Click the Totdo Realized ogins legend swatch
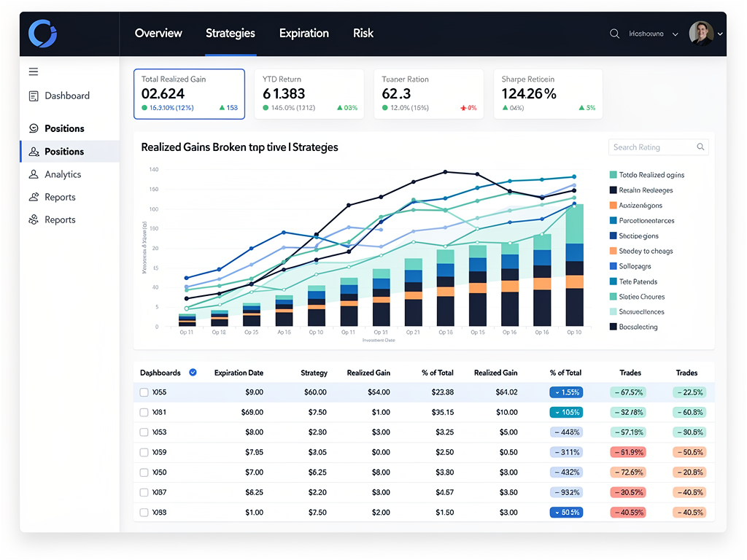 click(x=613, y=175)
